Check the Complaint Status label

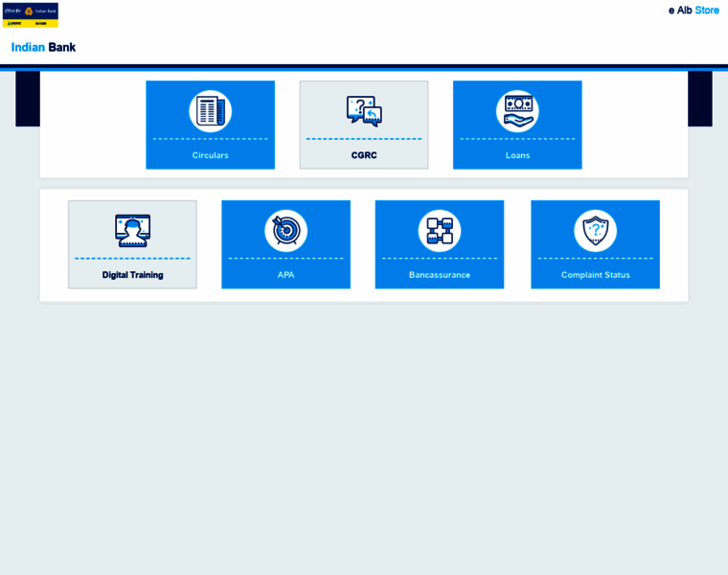coord(596,275)
